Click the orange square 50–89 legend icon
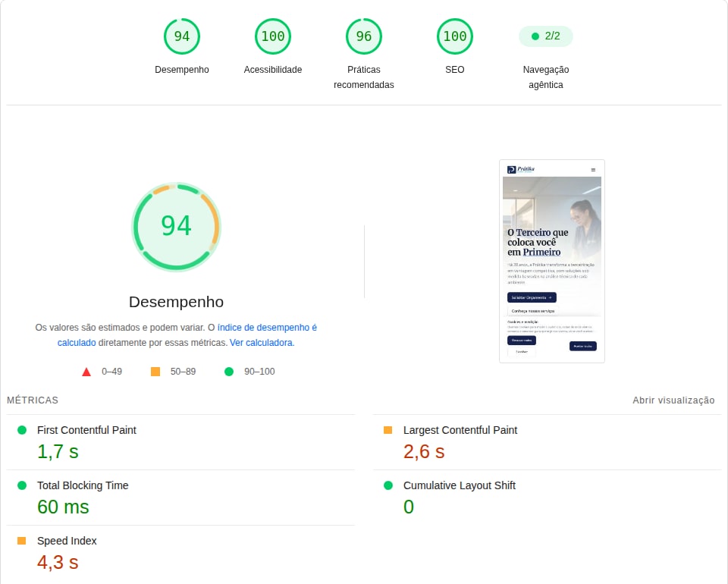Viewport: 728px width, 584px height. pos(155,372)
